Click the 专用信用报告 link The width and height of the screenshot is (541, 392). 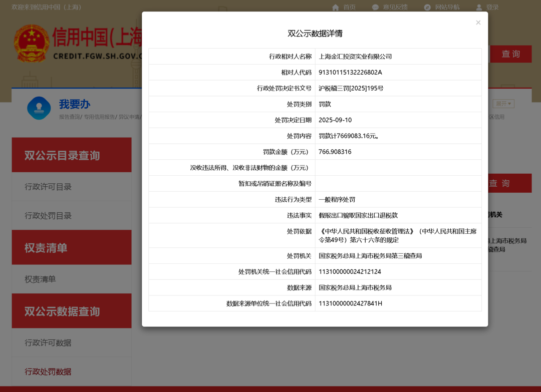click(x=99, y=117)
